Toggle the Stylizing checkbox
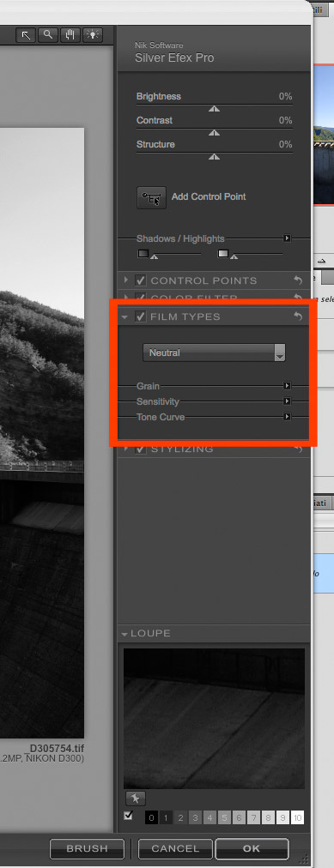Screen dimensions: 334x868 140,449
